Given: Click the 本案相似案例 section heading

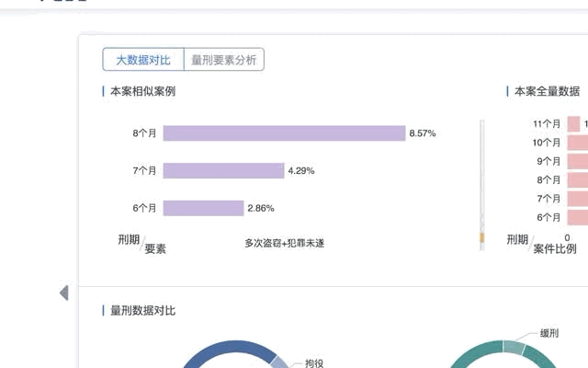Looking at the screenshot, I should click(142, 91).
